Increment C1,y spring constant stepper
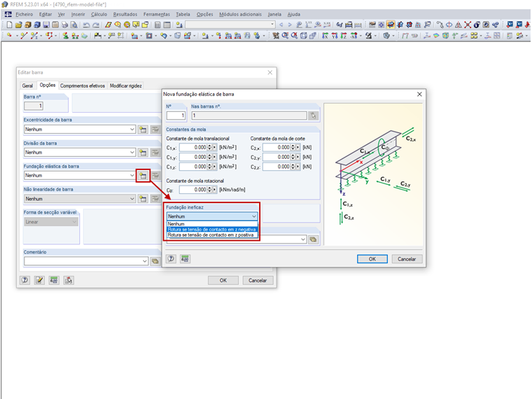 [x=209, y=155]
